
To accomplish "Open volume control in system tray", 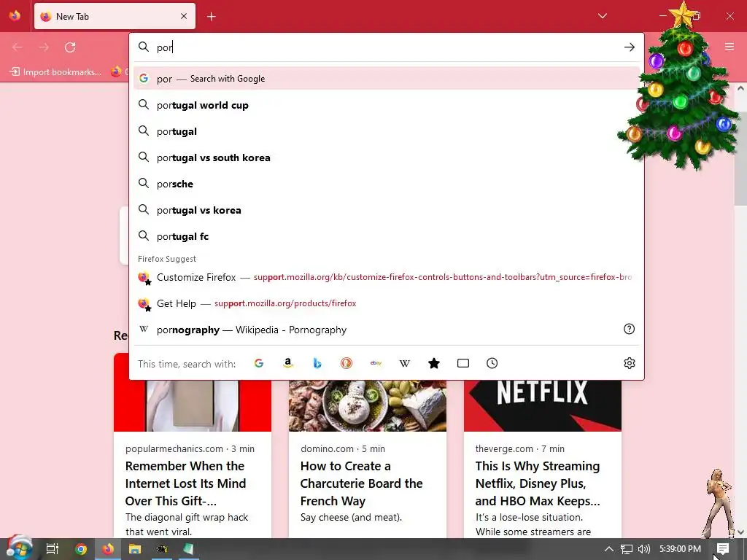I will coord(643,549).
